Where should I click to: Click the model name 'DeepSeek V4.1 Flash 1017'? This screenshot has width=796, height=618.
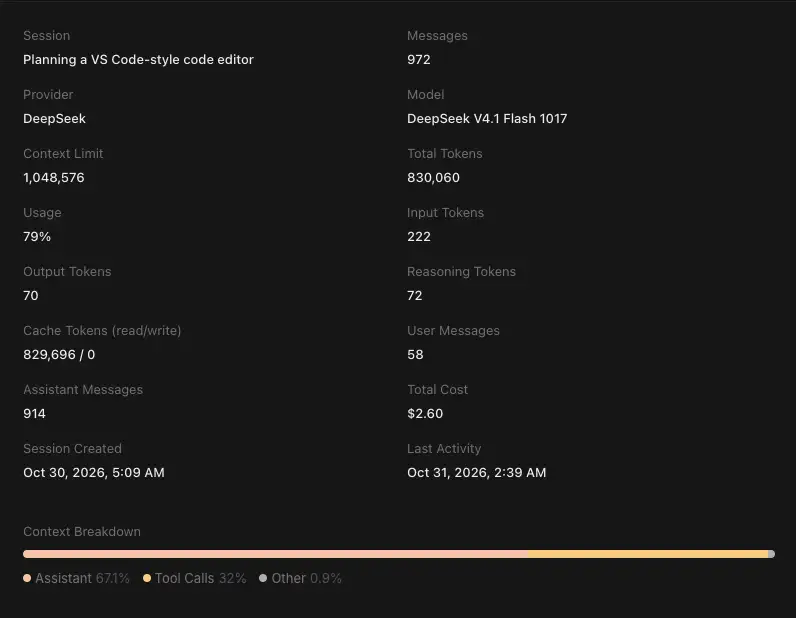coord(487,118)
